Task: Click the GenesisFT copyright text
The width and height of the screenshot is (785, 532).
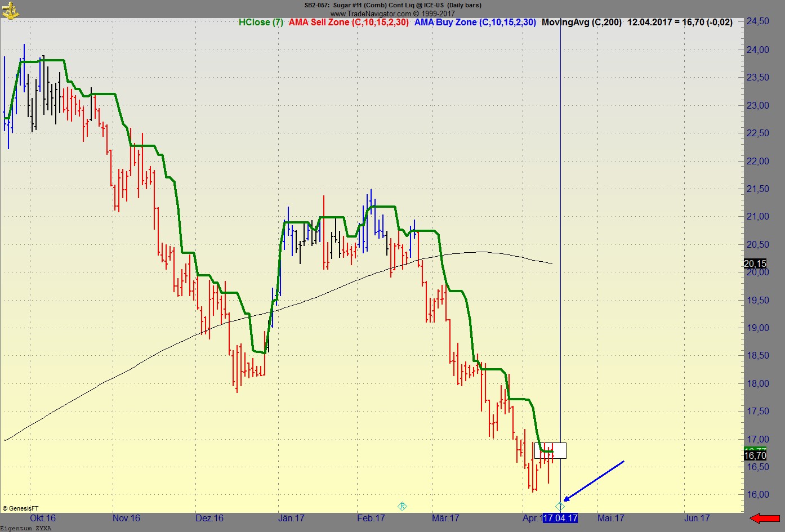Action: coord(21,508)
